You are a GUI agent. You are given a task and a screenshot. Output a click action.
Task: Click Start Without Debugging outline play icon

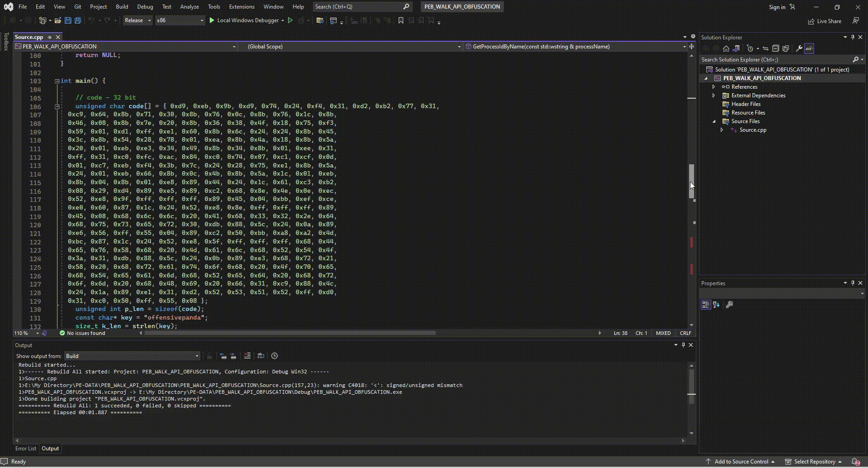(x=290, y=20)
